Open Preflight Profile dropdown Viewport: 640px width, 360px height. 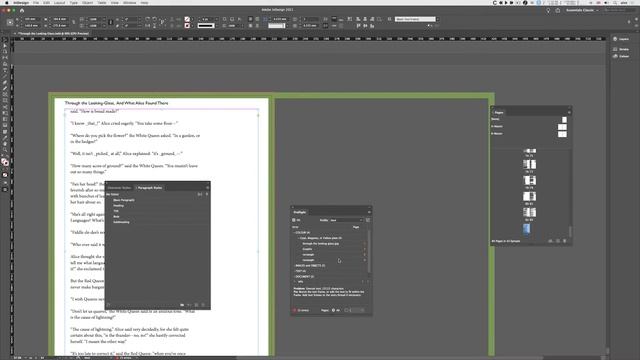point(346,220)
